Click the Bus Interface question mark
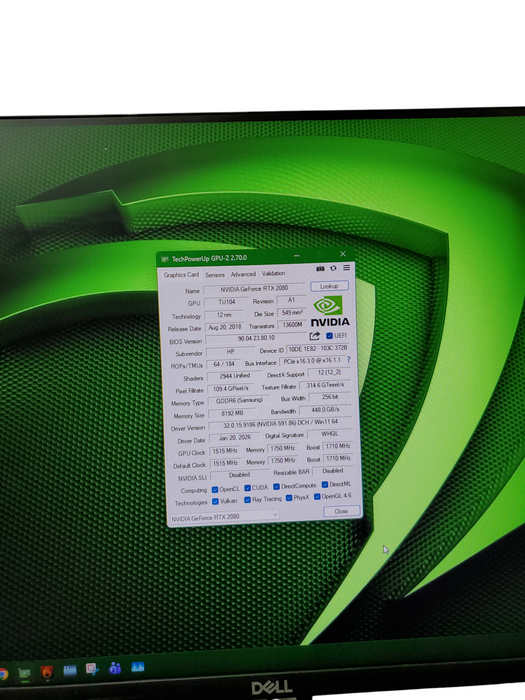This screenshot has height=700, width=525. tap(349, 359)
